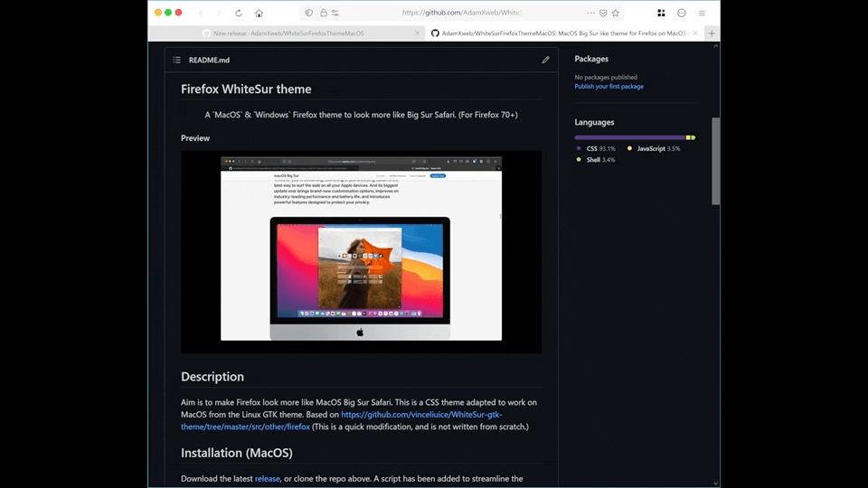Click the No packages published text
The image size is (868, 488).
pyautogui.click(x=606, y=77)
